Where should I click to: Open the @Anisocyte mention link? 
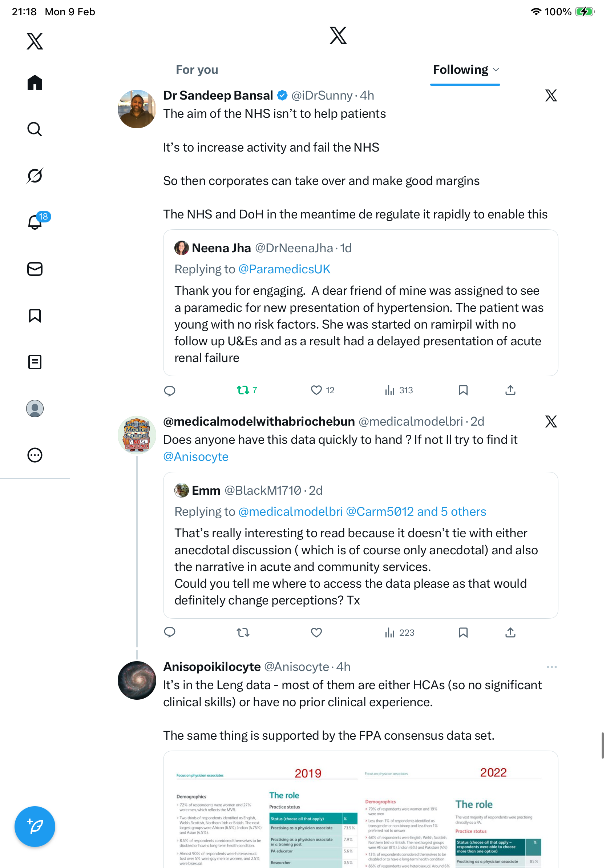point(196,457)
